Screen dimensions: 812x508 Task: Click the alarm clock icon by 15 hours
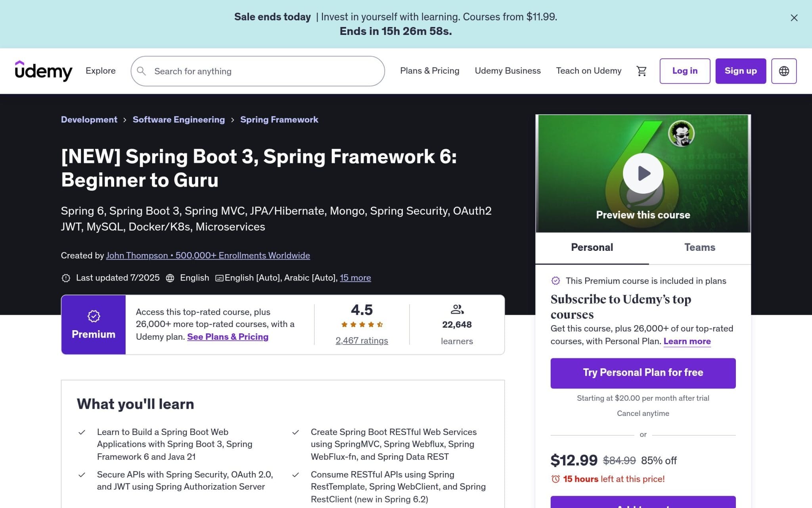(555, 479)
